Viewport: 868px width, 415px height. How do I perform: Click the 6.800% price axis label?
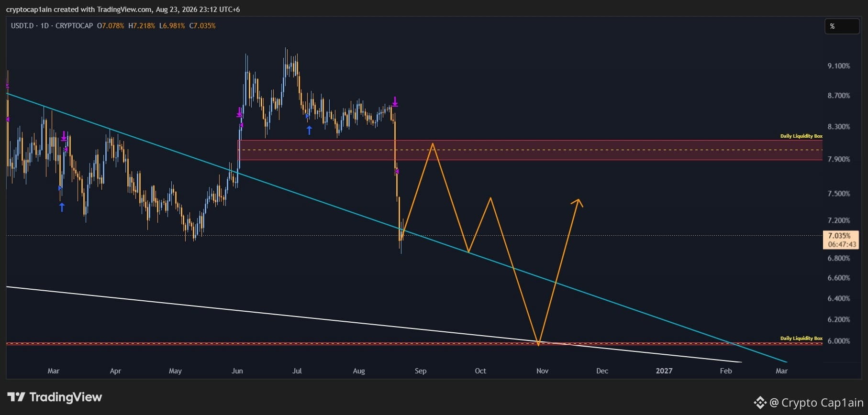tap(839, 258)
